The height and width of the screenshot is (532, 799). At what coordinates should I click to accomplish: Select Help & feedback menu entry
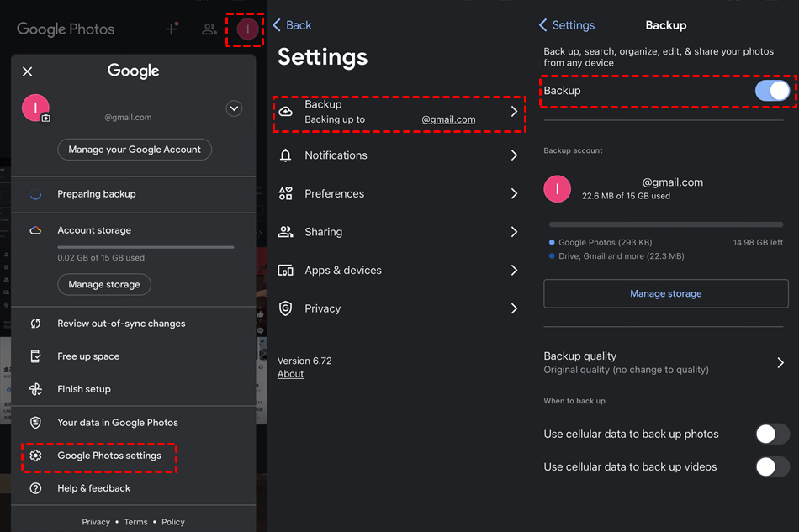point(94,488)
